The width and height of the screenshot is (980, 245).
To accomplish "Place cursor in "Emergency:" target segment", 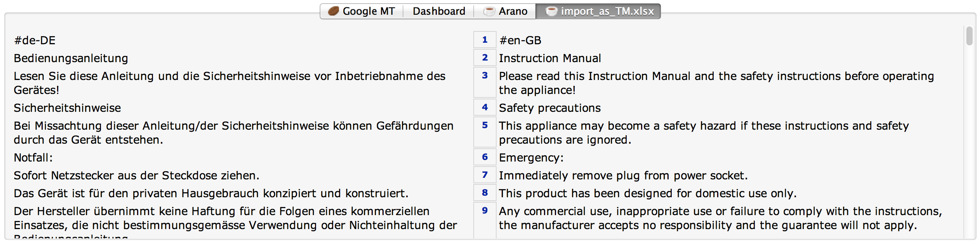I will (x=531, y=158).
